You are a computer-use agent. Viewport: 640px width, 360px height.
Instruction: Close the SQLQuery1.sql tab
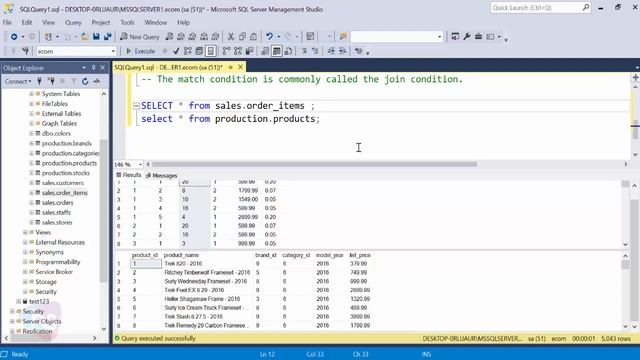240,67
